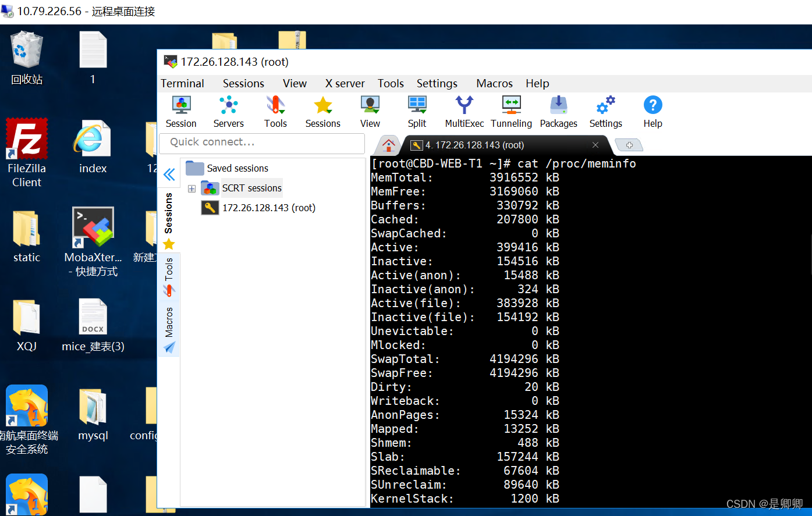Open the Settings menu in menu bar
The width and height of the screenshot is (812, 516).
437,83
